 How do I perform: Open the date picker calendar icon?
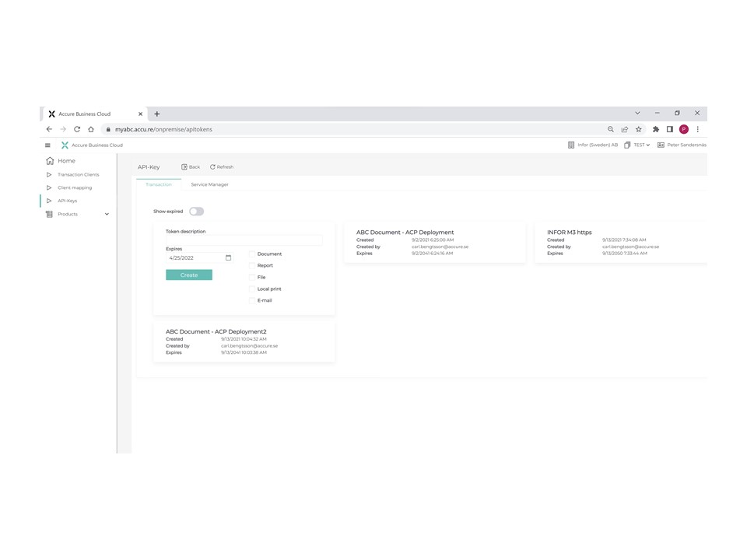coord(228,257)
